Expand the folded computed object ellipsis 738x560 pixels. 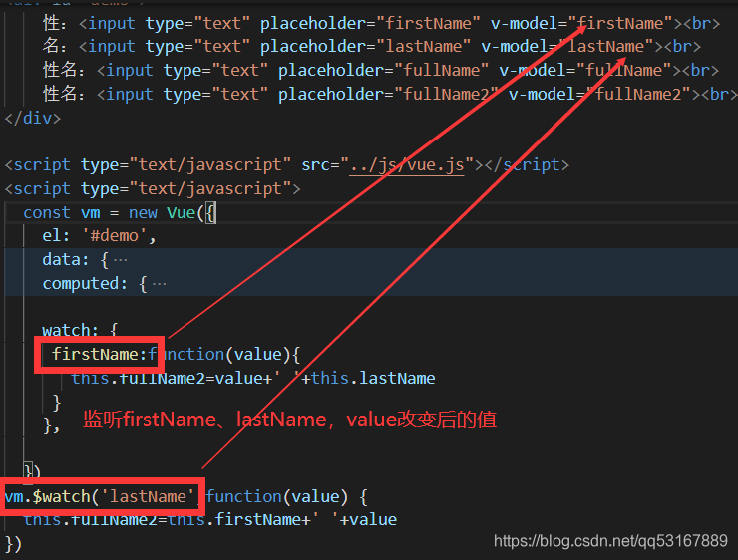tap(160, 284)
